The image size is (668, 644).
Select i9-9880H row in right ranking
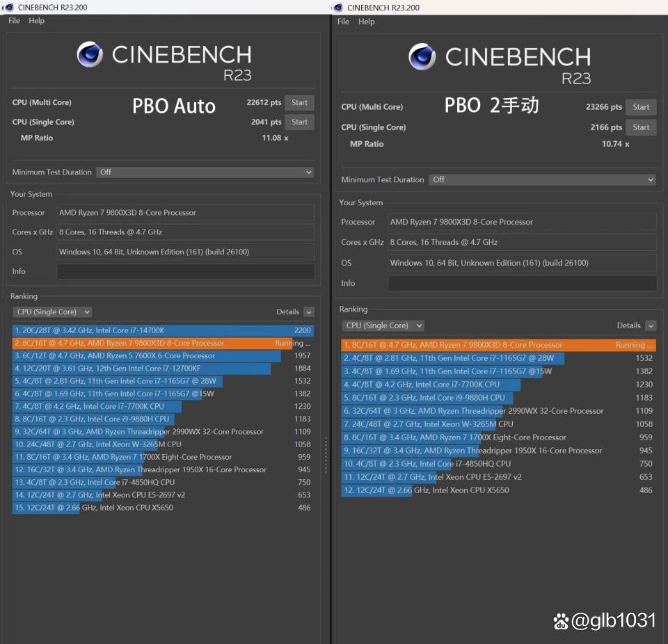(498, 398)
